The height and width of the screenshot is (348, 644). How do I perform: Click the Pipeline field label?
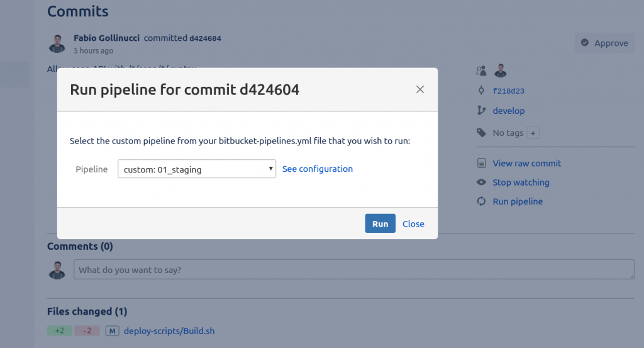tap(92, 169)
